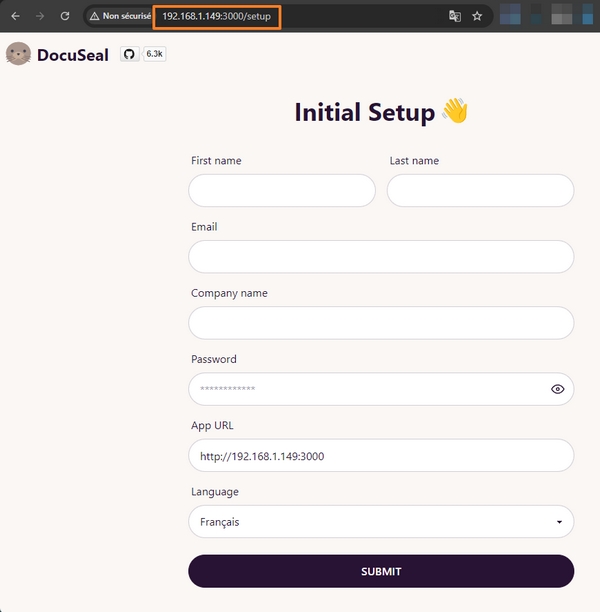Select the Email input field
600x612 pixels.
[381, 257]
